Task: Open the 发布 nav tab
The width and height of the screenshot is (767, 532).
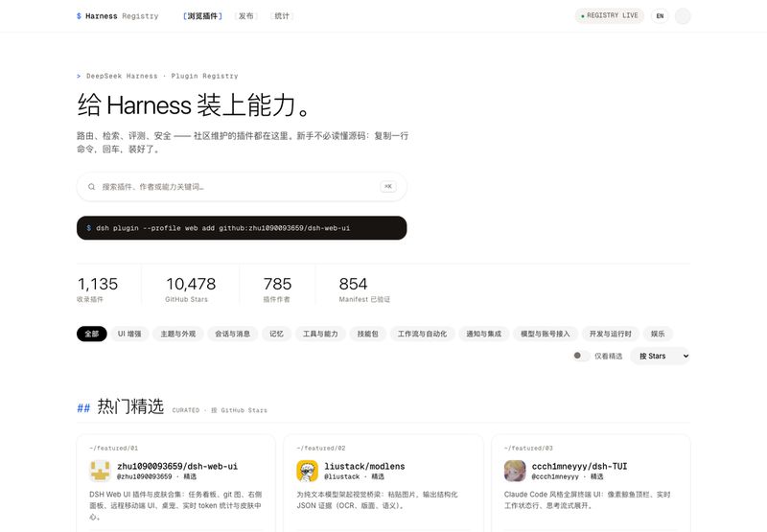Action: point(246,16)
